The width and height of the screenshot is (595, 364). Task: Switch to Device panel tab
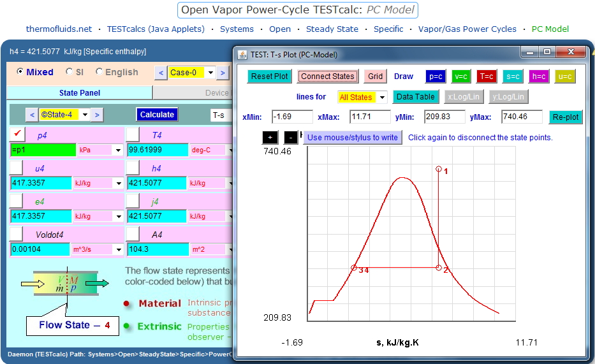tap(193, 93)
